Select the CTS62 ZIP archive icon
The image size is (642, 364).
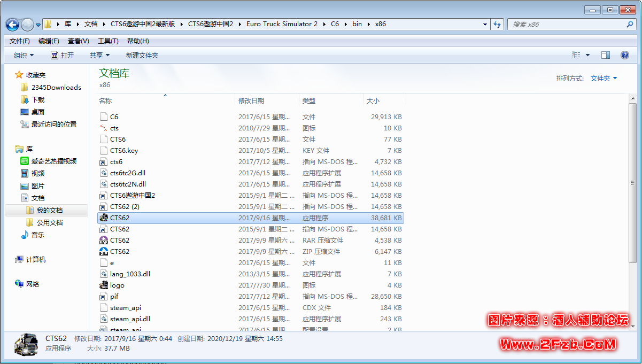104,252
